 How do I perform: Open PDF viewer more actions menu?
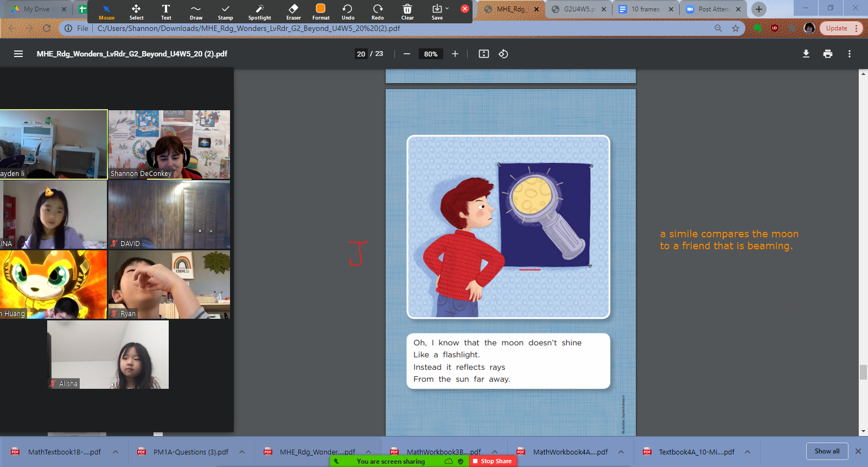click(x=850, y=54)
